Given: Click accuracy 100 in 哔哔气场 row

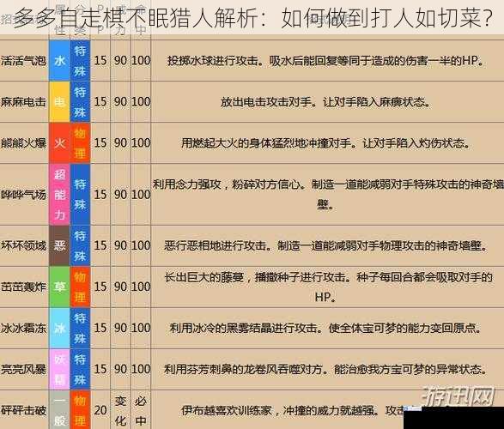Looking at the screenshot, I should pyautogui.click(x=141, y=194).
